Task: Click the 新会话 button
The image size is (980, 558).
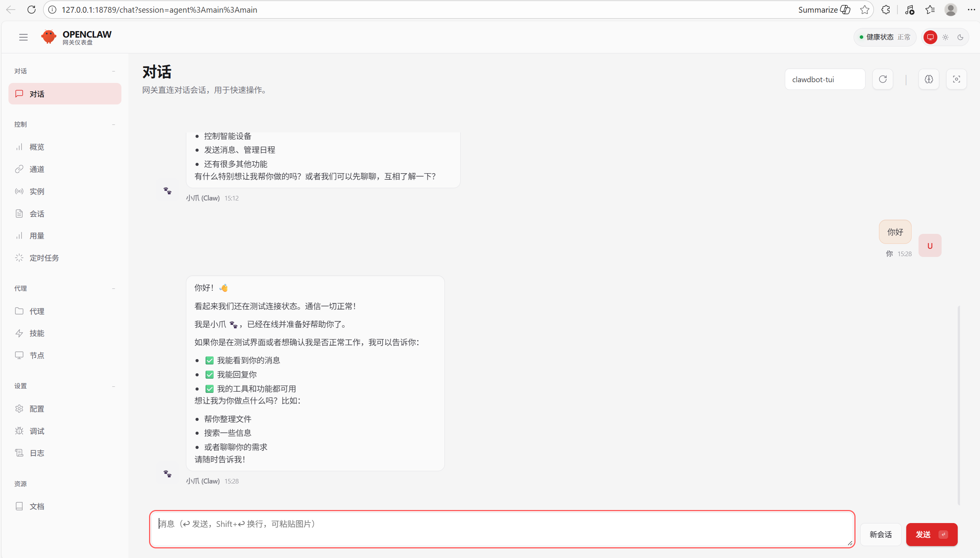Action: click(880, 534)
